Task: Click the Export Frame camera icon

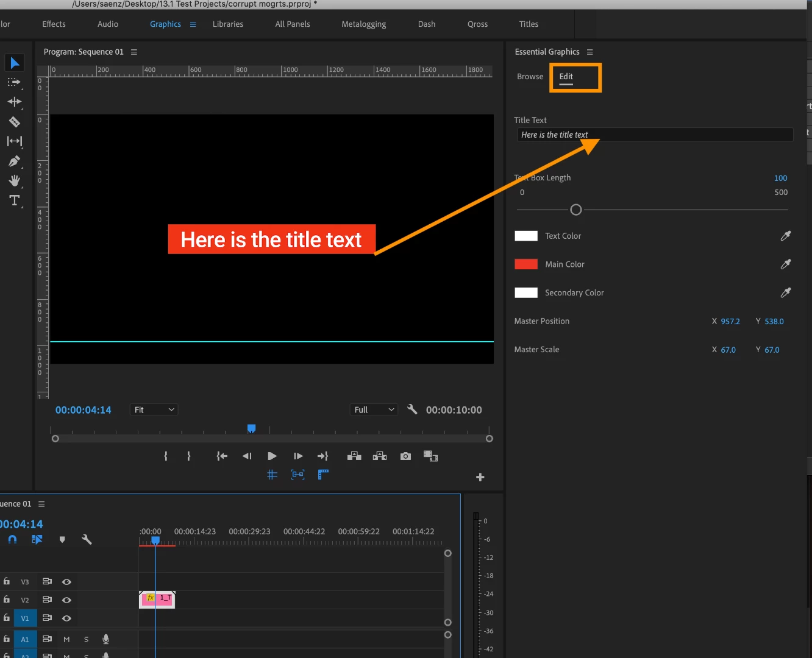Action: tap(405, 456)
